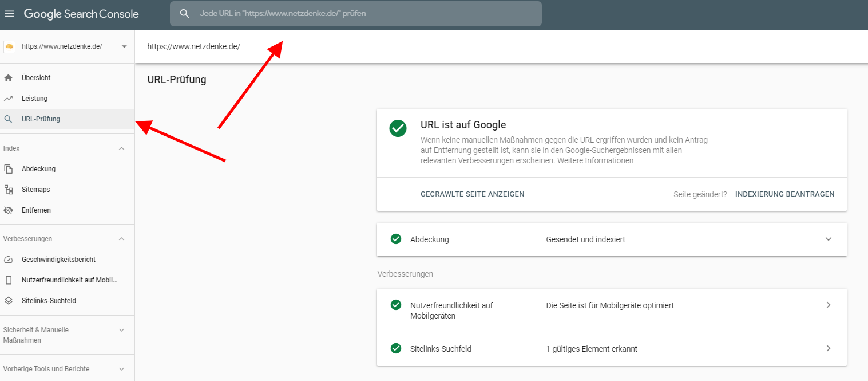The width and height of the screenshot is (868, 381).
Task: Expand Vorherige Tools und Berichte section
Action: click(121, 369)
